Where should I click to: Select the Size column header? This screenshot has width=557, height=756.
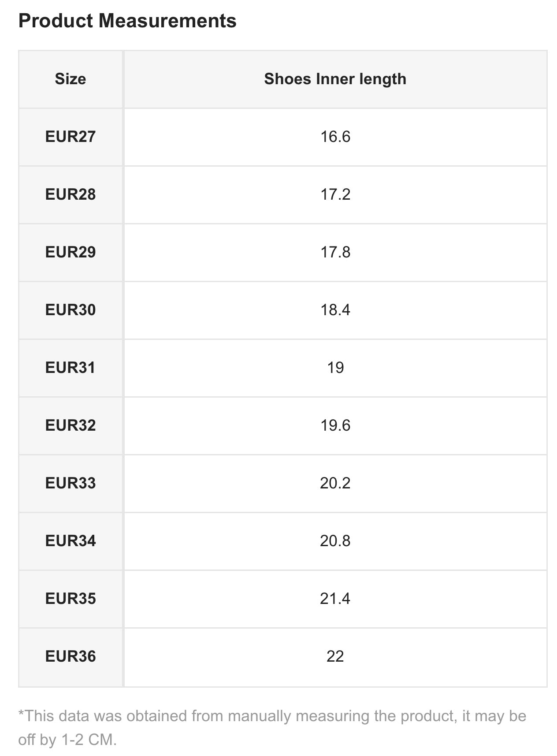click(x=71, y=79)
